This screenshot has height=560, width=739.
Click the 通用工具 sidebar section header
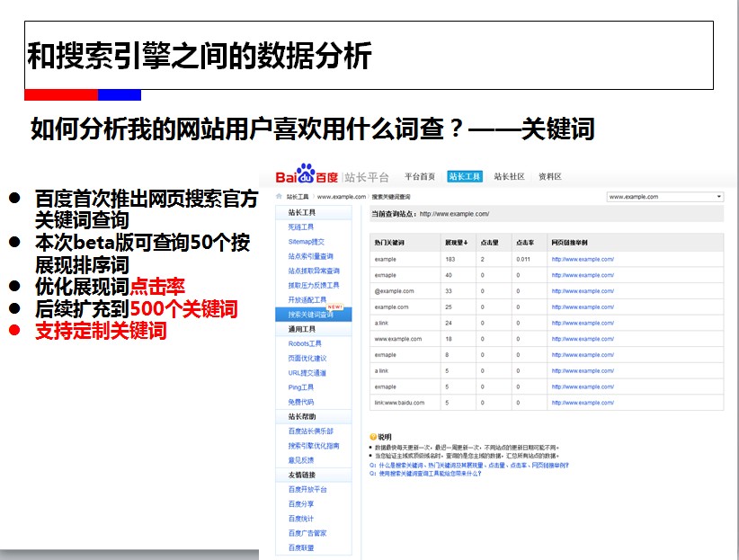(314, 329)
